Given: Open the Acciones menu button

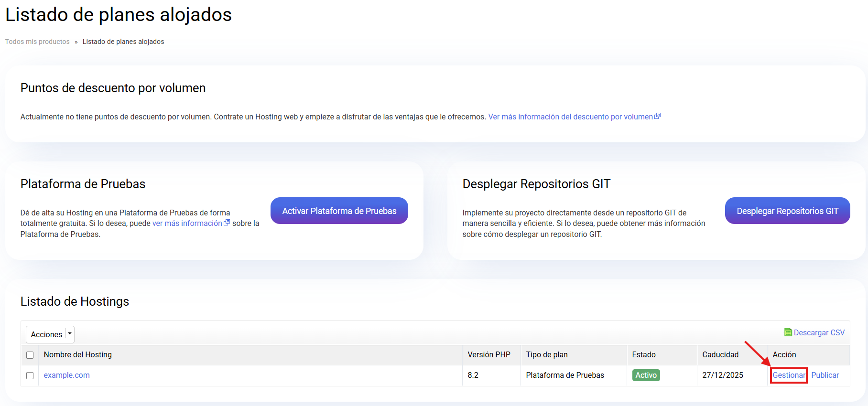Looking at the screenshot, I should pos(46,334).
